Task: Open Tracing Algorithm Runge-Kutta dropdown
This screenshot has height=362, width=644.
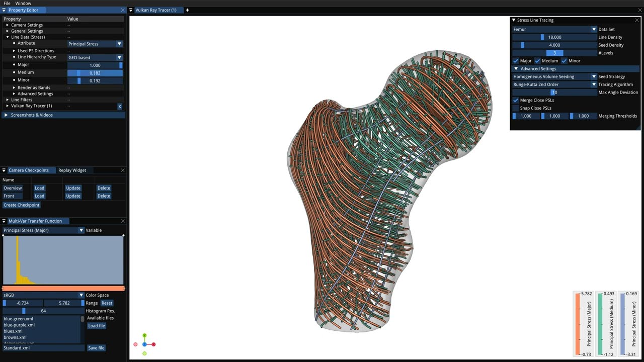Action: 554,84
